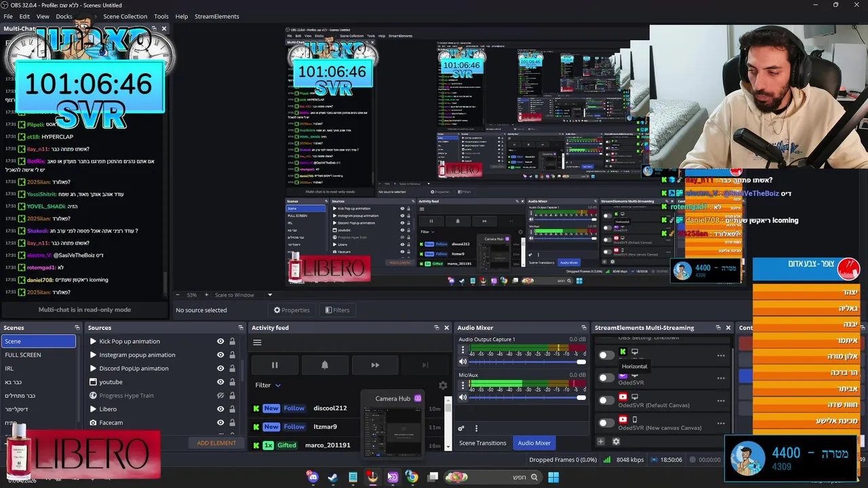Zoom out preview with minus button

(178, 295)
